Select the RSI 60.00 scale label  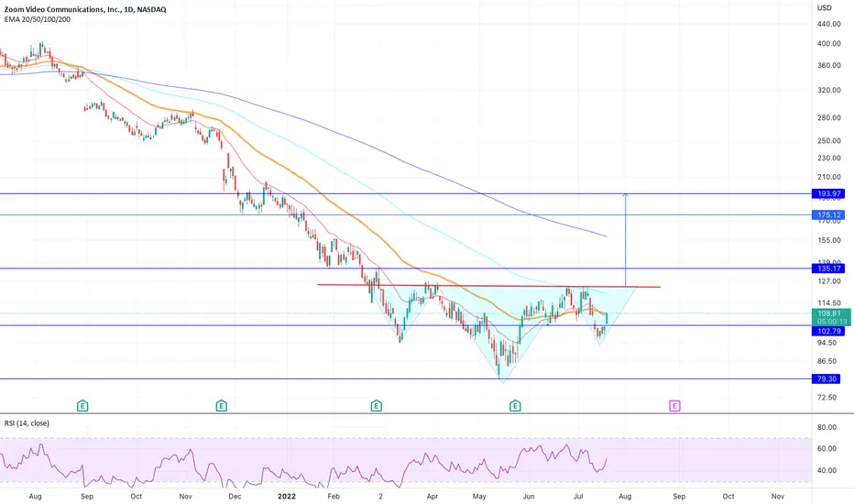point(827,448)
